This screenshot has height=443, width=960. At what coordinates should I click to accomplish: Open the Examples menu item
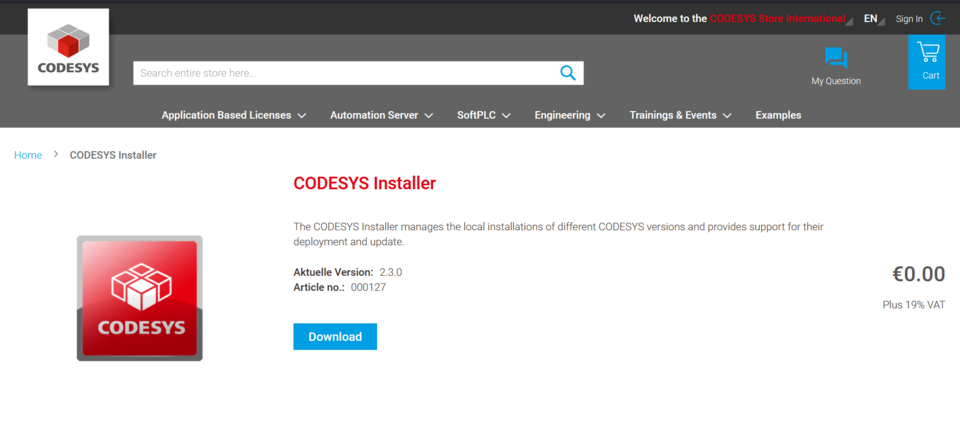778,115
